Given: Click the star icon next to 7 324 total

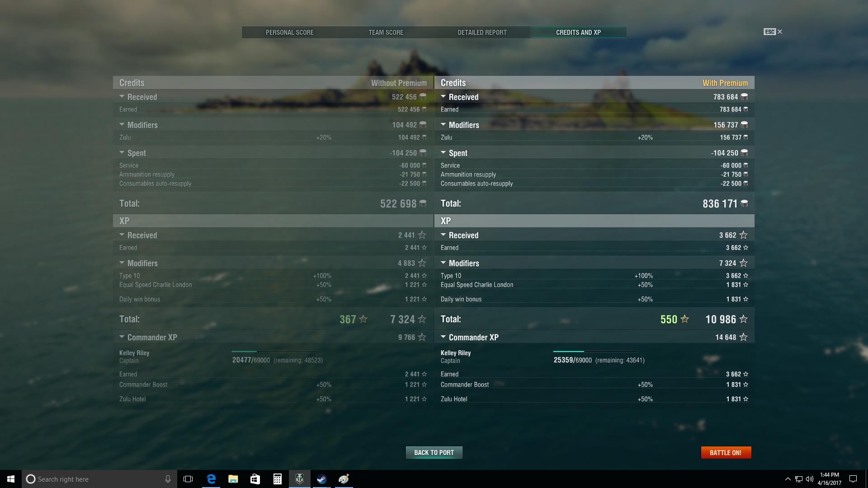Looking at the screenshot, I should [x=422, y=319].
